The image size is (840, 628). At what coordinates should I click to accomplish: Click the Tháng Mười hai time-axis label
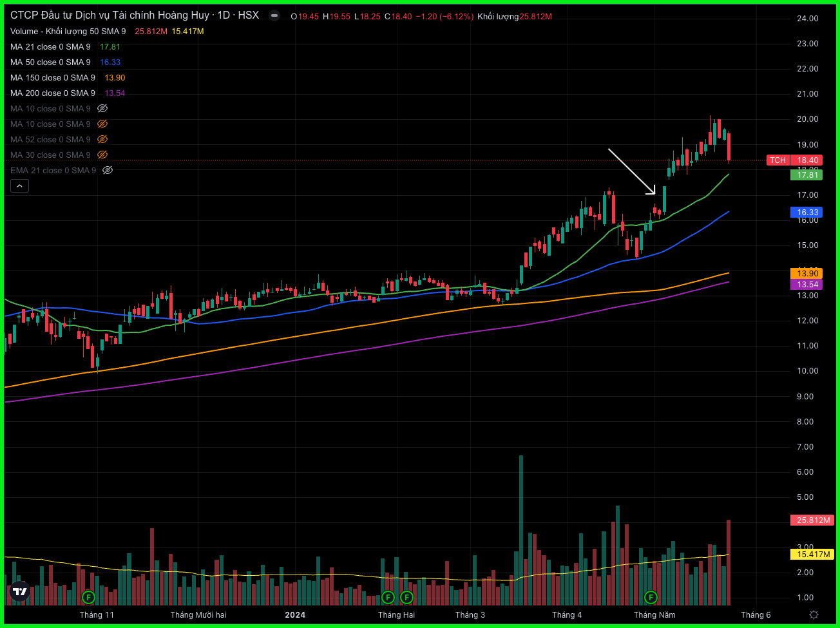(198, 614)
